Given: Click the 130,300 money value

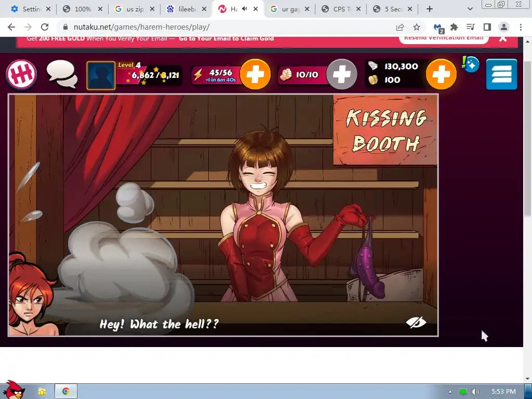Looking at the screenshot, I should pos(401,66).
